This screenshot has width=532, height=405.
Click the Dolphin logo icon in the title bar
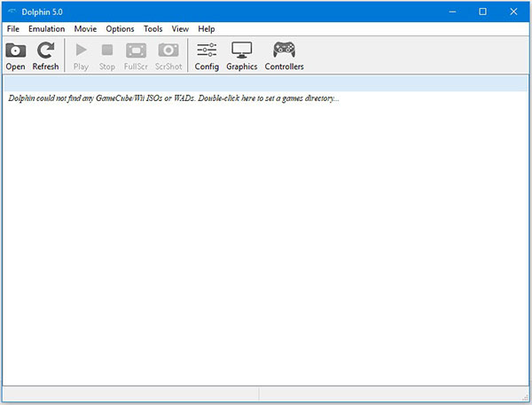12,12
